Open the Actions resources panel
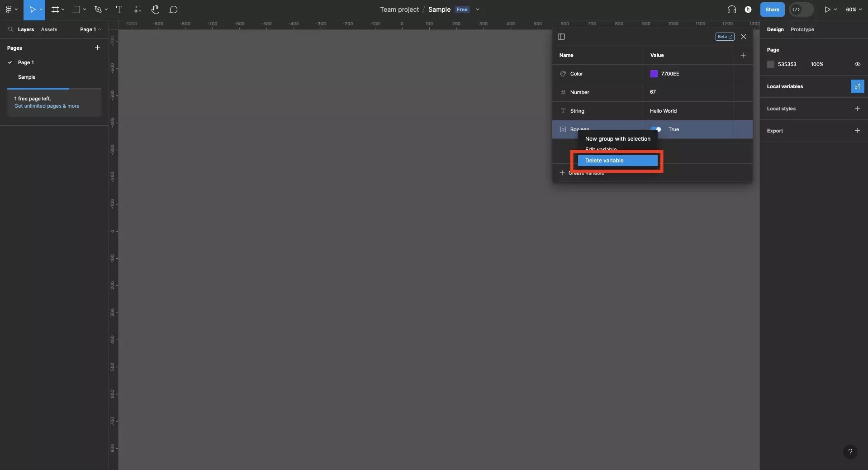This screenshot has height=470, width=868. (x=138, y=9)
